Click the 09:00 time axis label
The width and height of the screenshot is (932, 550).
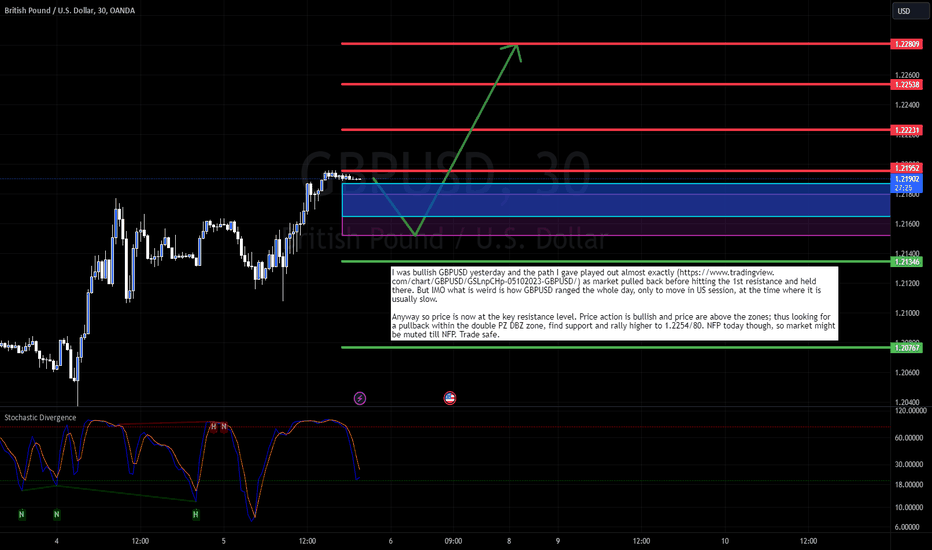pos(454,541)
